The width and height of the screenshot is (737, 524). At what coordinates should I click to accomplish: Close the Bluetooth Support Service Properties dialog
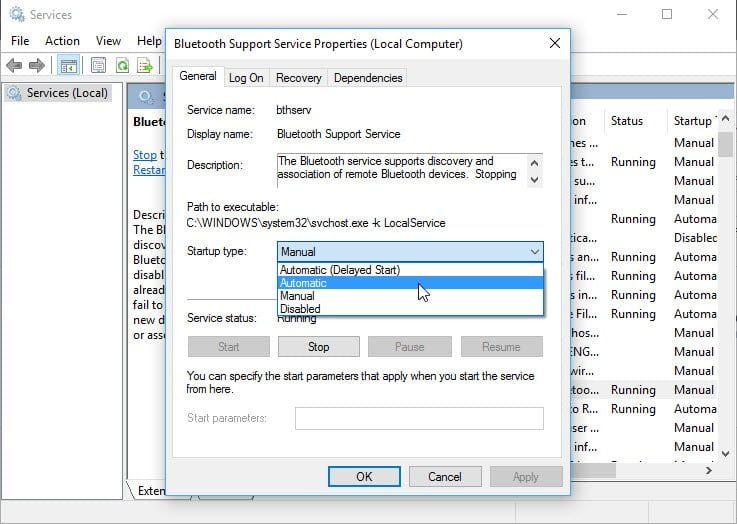tap(555, 43)
